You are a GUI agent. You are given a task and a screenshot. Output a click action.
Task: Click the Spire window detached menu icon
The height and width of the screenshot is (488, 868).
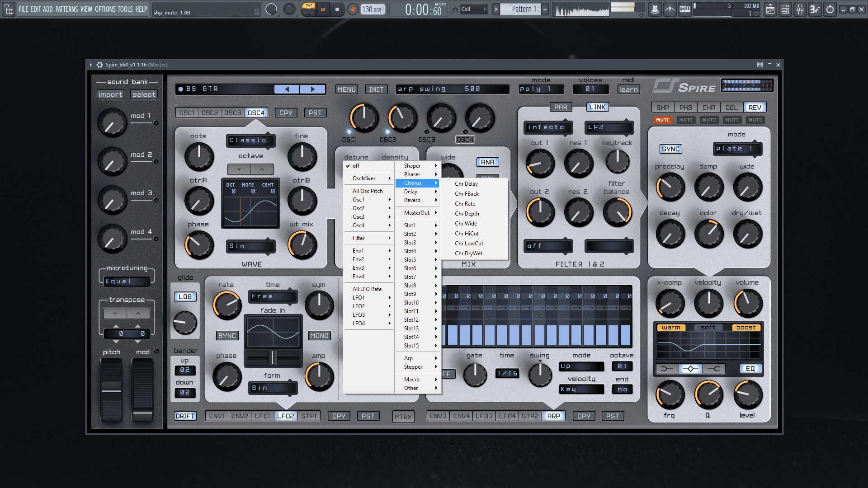click(x=760, y=65)
